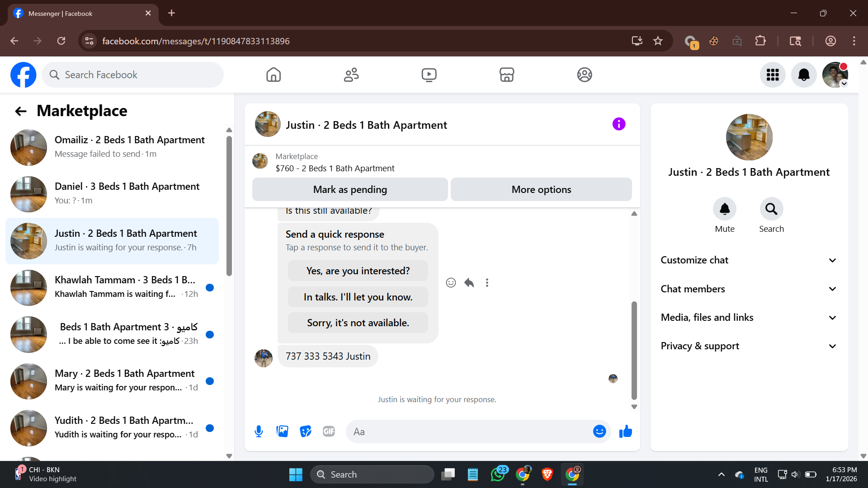Click the chat messages scrollbar
This screenshot has height=488, width=868.
tap(634, 350)
